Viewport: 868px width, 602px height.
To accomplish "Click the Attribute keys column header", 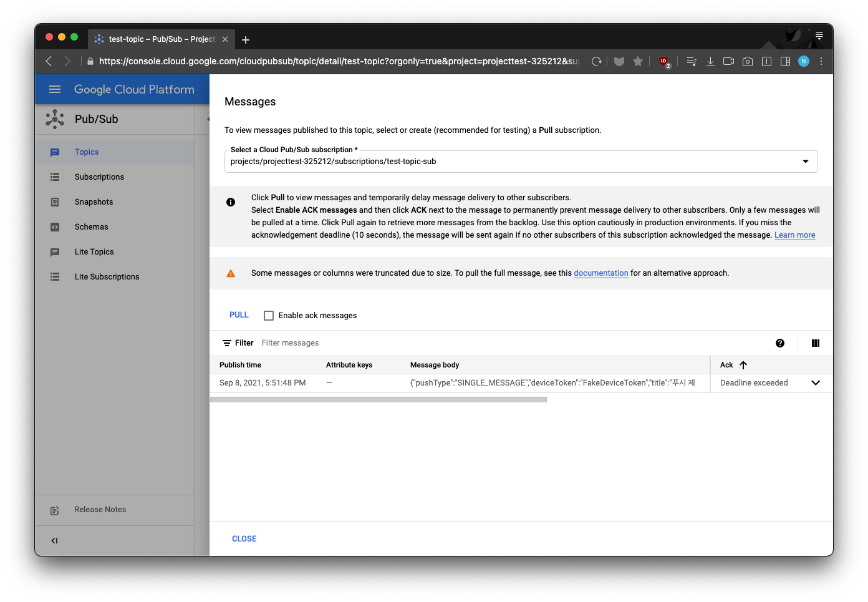I will (x=349, y=365).
